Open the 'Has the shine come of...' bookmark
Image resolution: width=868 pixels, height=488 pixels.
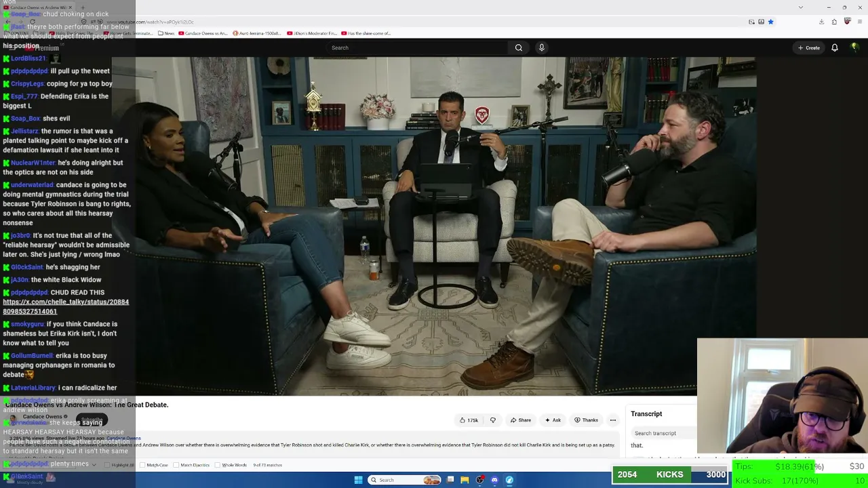point(366,33)
